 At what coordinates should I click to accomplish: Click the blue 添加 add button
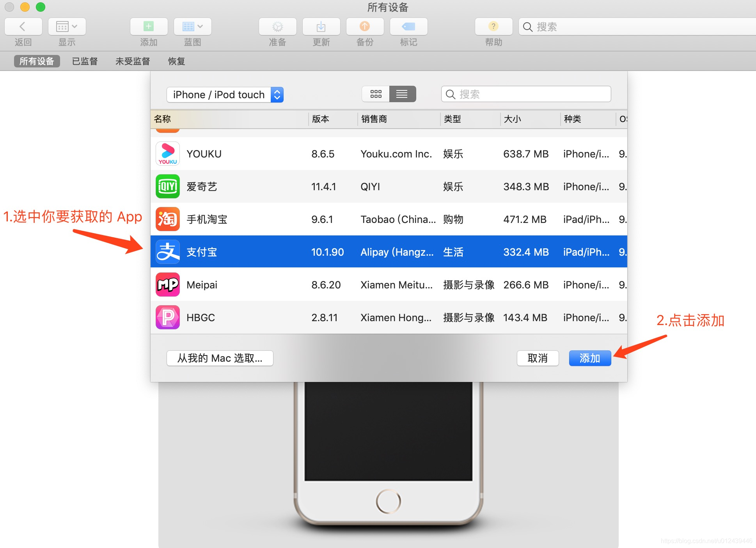590,358
